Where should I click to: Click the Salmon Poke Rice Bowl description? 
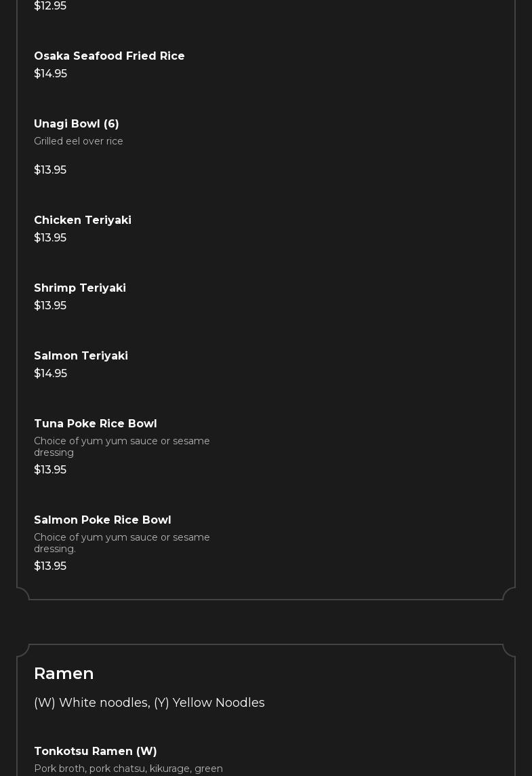coord(122,543)
